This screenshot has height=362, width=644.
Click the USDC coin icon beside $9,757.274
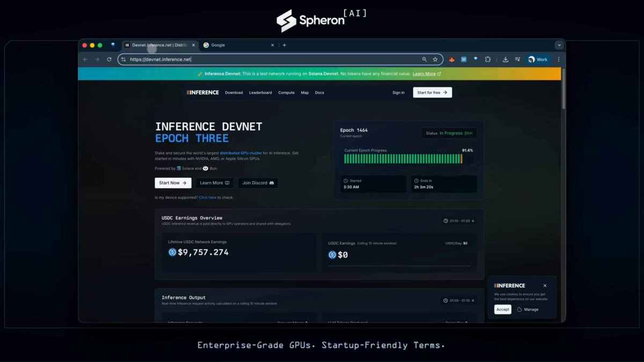172,252
